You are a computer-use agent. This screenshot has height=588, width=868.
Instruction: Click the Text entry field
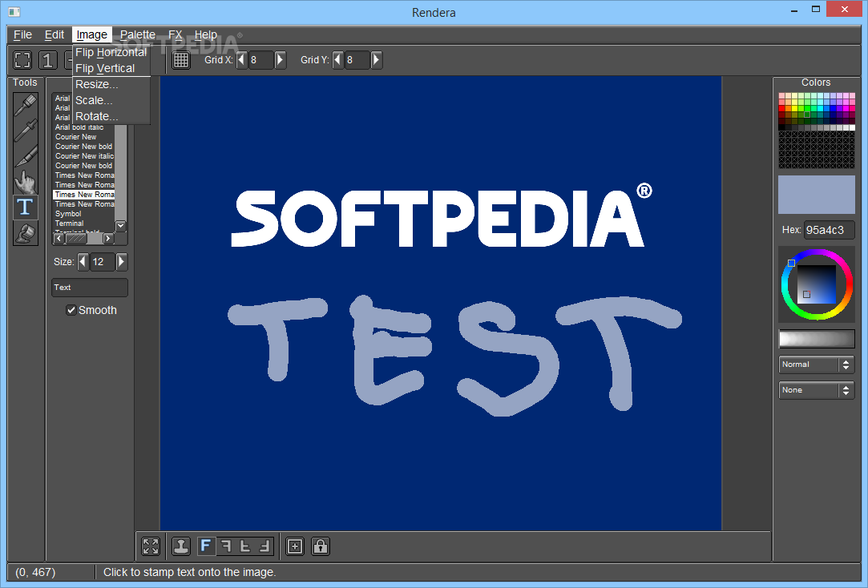click(90, 288)
